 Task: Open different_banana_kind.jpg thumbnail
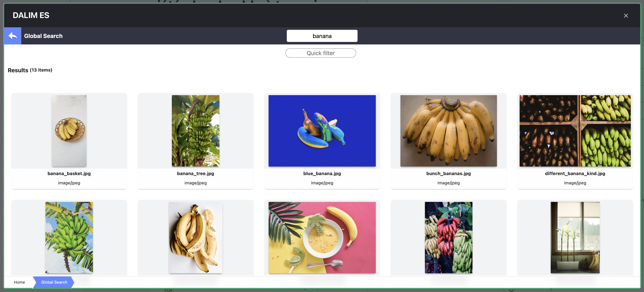point(575,131)
